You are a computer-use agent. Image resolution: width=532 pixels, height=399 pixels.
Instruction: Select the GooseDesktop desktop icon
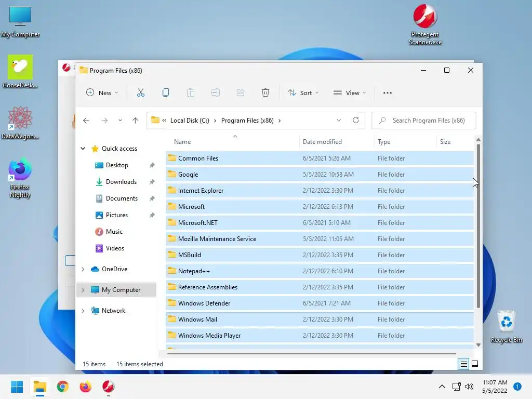click(20, 72)
